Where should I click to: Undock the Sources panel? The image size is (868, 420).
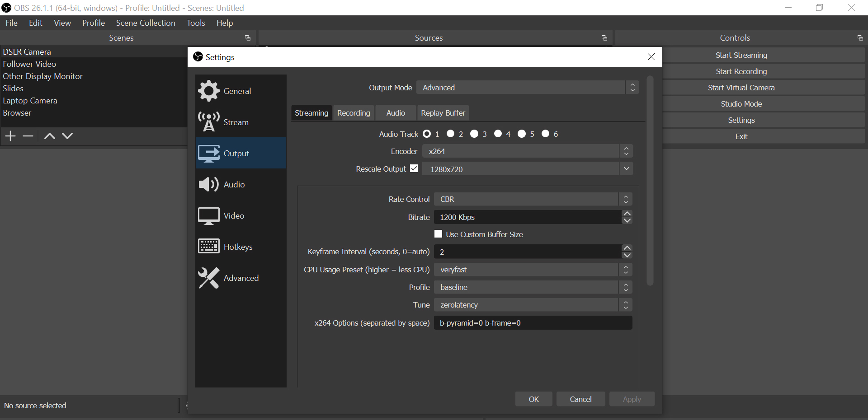[x=604, y=38]
